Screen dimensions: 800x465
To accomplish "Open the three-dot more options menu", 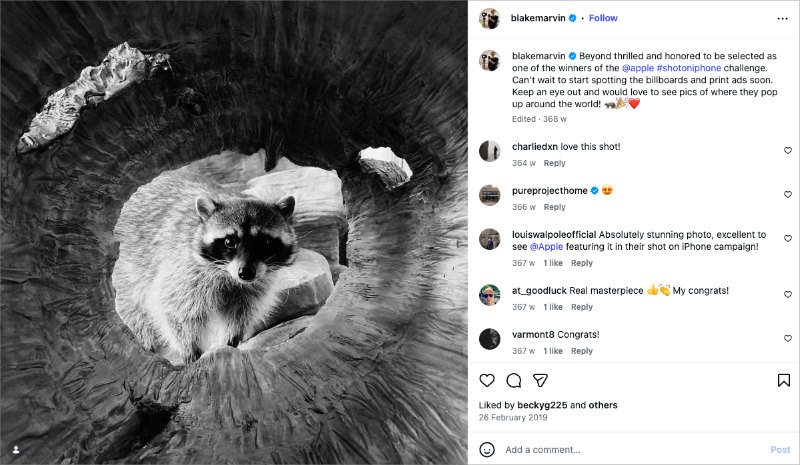I will point(782,18).
